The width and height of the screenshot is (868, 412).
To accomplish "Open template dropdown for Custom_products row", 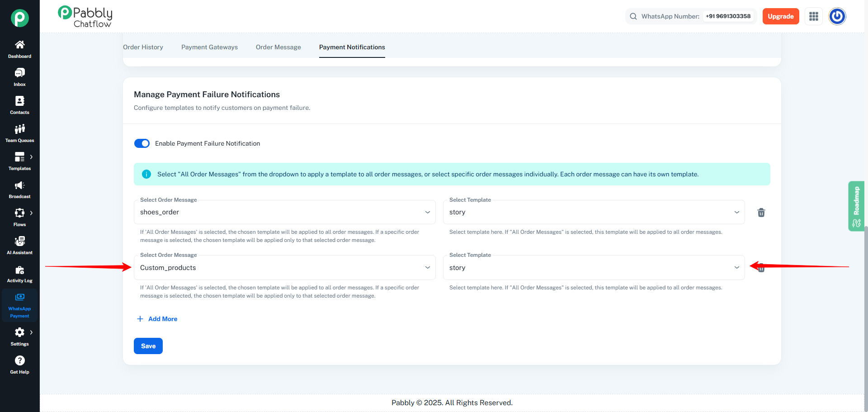I will pos(594,268).
